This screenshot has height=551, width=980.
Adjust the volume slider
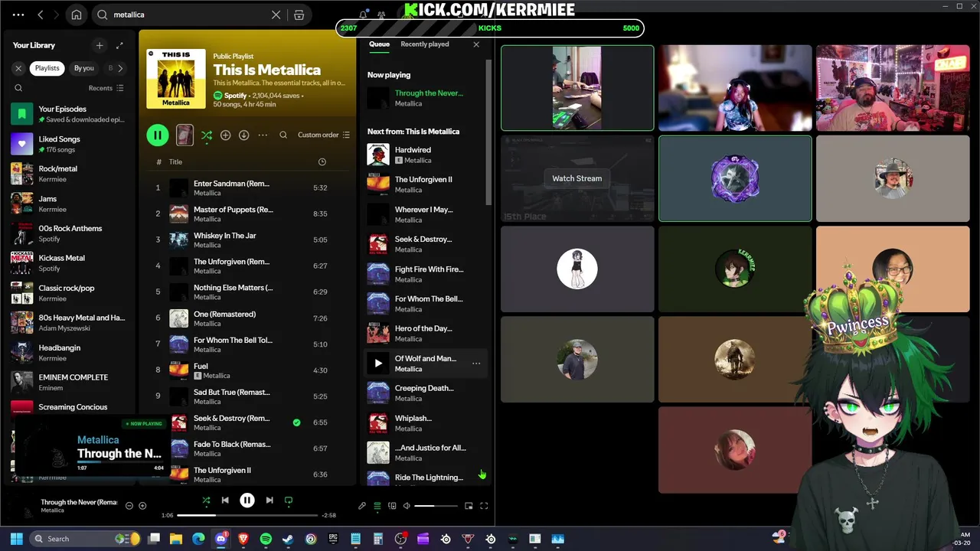coord(436,506)
